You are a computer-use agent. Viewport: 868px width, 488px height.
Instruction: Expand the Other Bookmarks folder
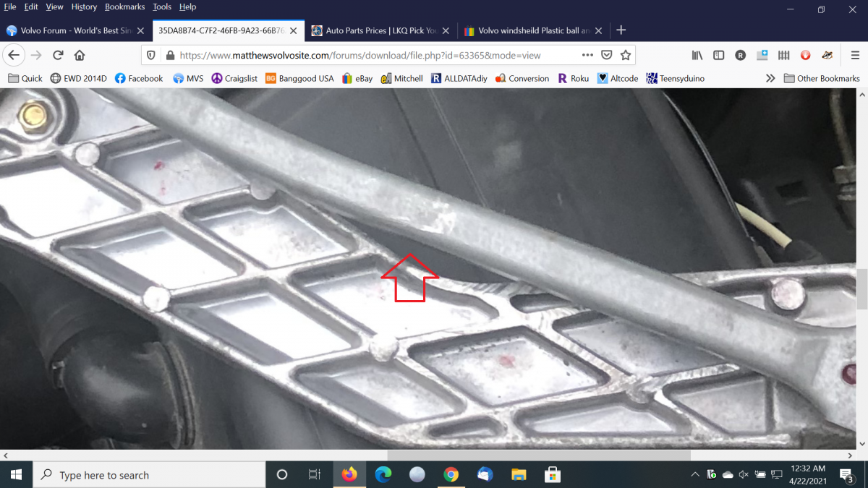point(821,78)
